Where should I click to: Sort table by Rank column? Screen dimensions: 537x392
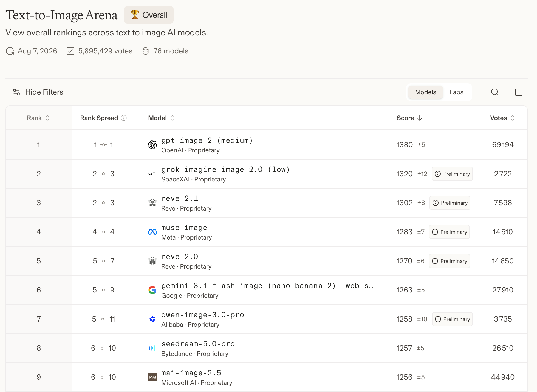point(38,118)
